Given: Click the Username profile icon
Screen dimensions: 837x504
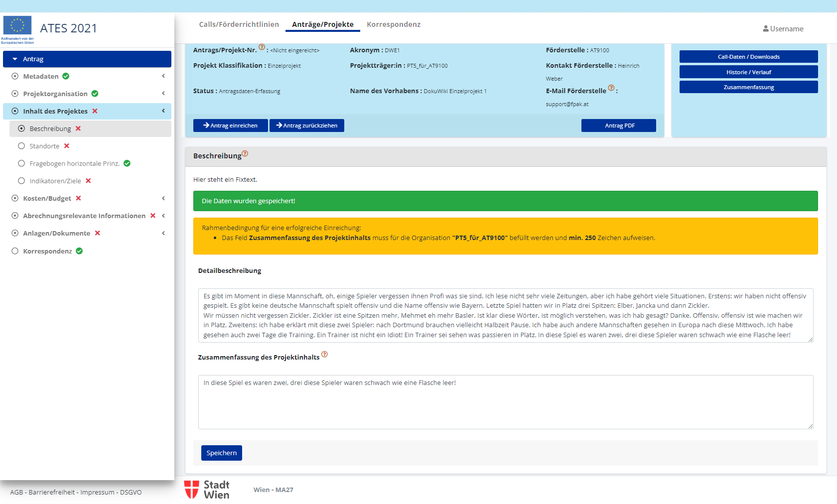Looking at the screenshot, I should (x=765, y=29).
